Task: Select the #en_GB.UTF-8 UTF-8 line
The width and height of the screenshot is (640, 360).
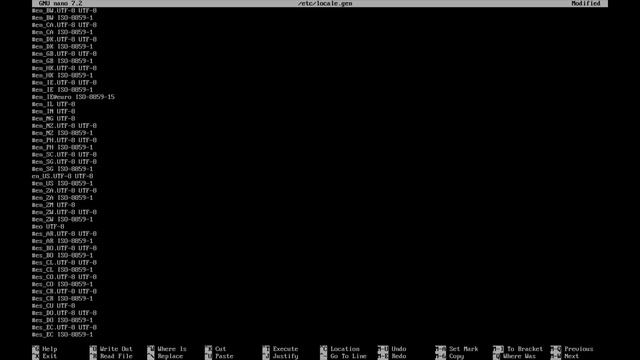Action: coord(64,54)
